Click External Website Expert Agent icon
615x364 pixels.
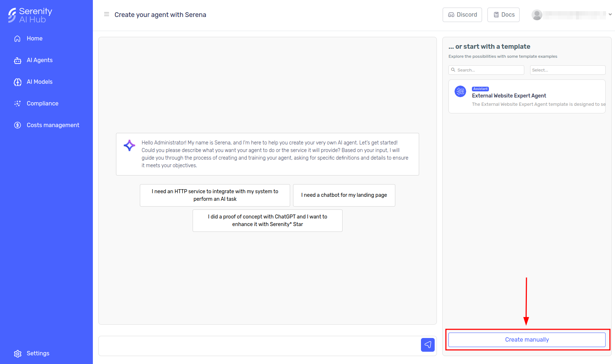[460, 91]
